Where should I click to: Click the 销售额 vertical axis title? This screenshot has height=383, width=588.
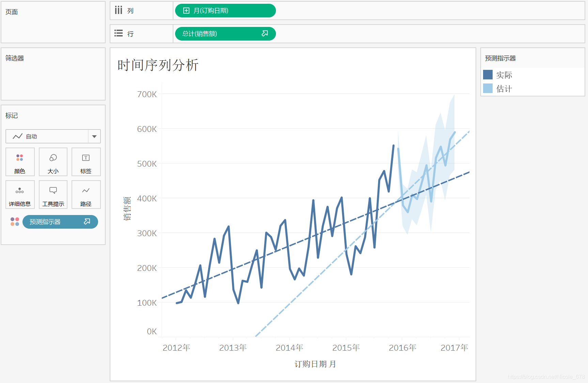coord(127,209)
